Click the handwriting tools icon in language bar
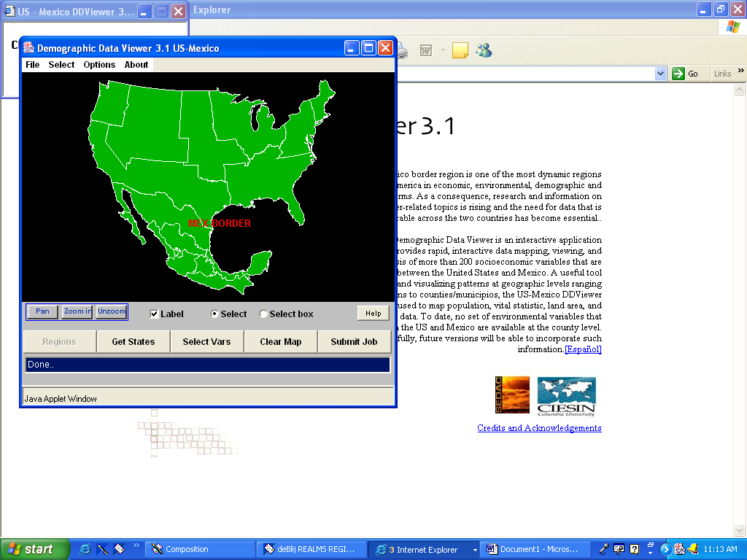Viewport: 747px width, 560px height. point(619,549)
